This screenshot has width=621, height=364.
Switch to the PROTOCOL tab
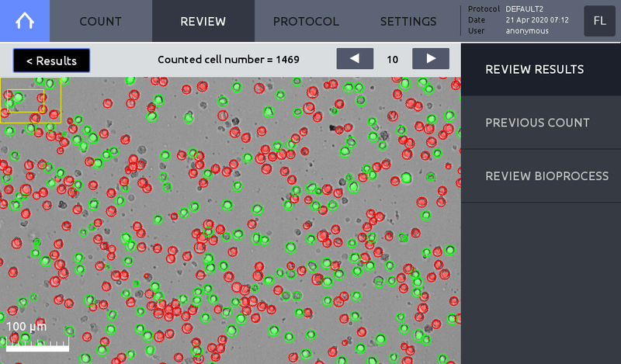(x=306, y=21)
